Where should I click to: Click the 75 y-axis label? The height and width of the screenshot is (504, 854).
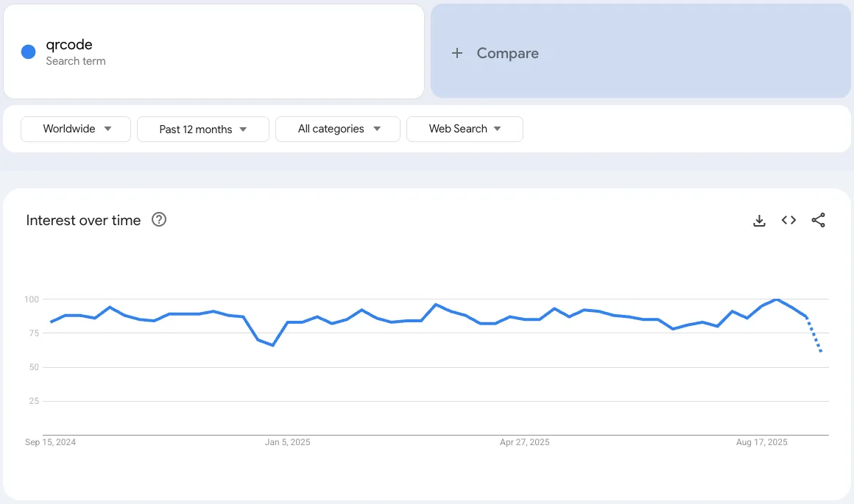pos(34,333)
